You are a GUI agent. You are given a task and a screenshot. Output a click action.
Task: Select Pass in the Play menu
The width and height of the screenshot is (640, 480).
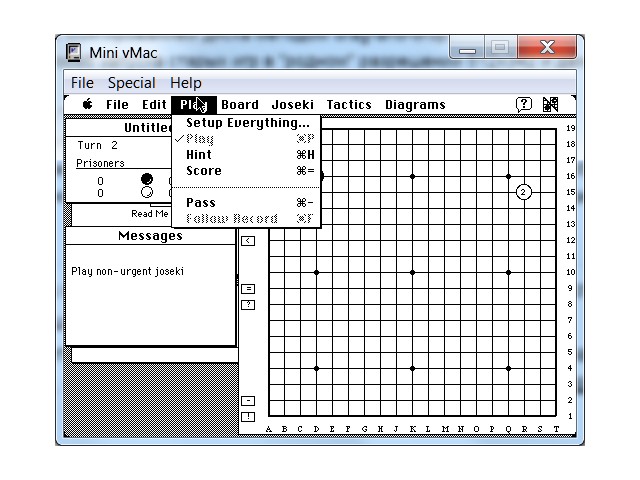coord(246,203)
